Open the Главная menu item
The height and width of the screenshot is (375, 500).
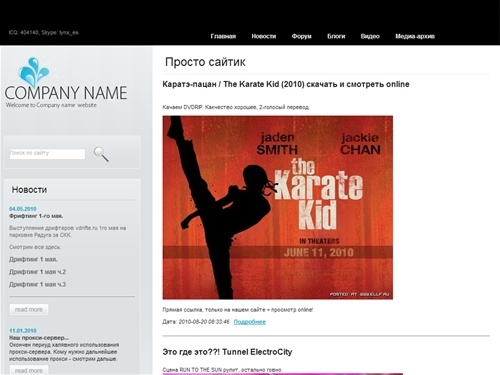(223, 36)
